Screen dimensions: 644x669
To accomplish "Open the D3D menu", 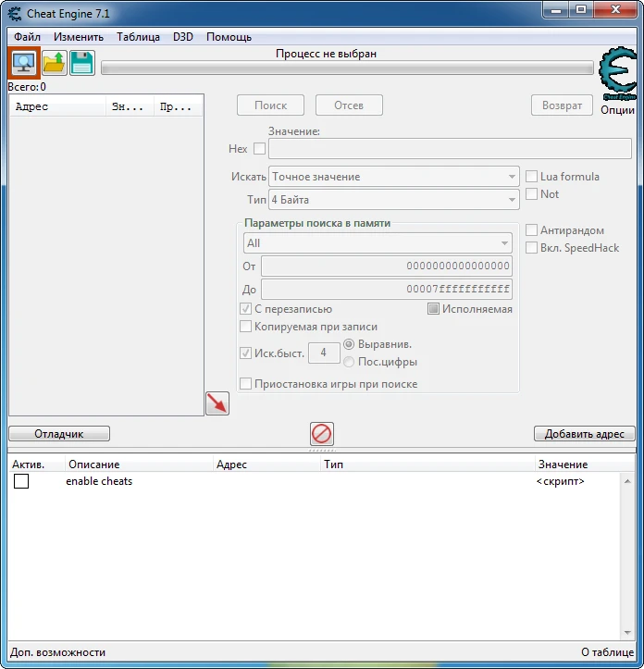I will pyautogui.click(x=183, y=37).
